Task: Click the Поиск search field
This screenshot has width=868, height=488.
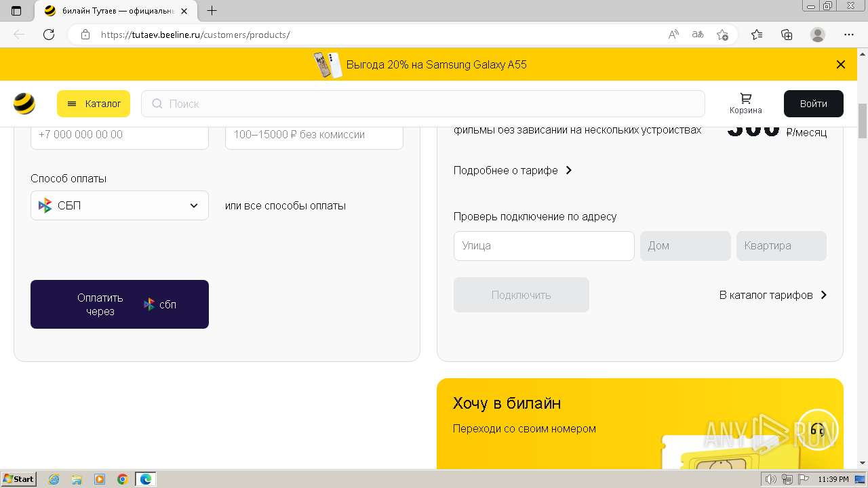Action: coord(423,104)
